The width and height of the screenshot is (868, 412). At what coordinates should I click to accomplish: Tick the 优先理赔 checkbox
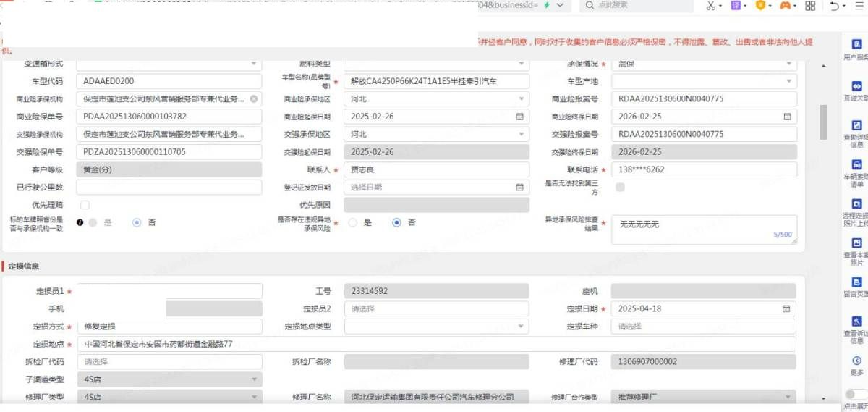tap(85, 205)
